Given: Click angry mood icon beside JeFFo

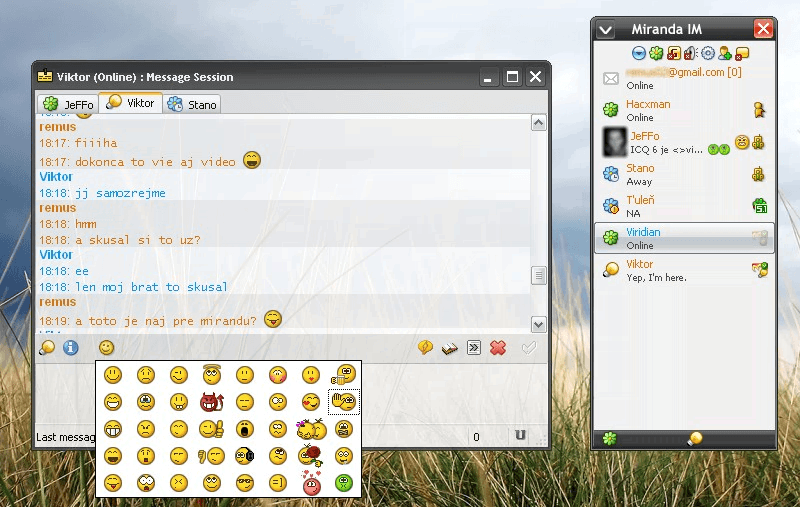Looking at the screenshot, I should click(x=742, y=142).
